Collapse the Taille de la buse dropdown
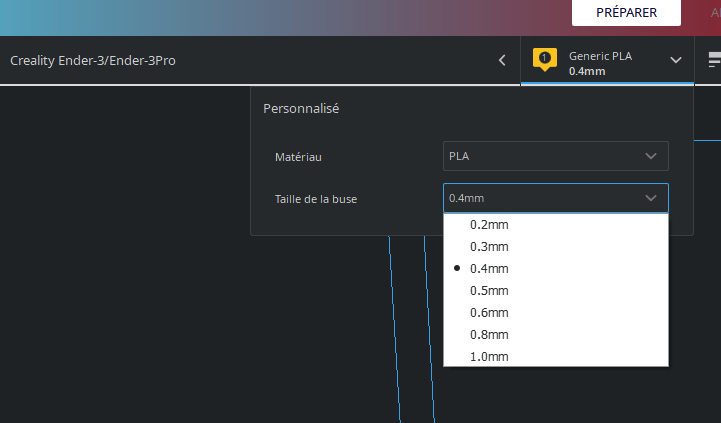The width and height of the screenshot is (721, 423). 651,198
